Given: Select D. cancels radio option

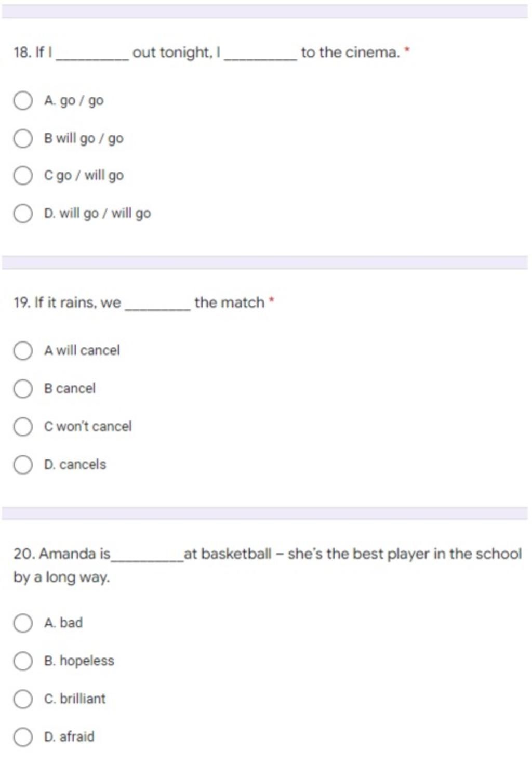Looking at the screenshot, I should coord(23,465).
